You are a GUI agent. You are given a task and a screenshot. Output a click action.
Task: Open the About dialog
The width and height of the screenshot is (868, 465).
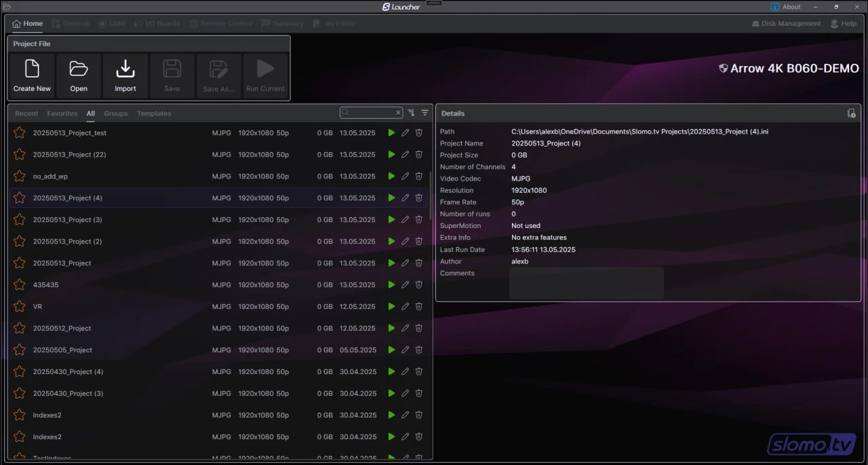[785, 7]
